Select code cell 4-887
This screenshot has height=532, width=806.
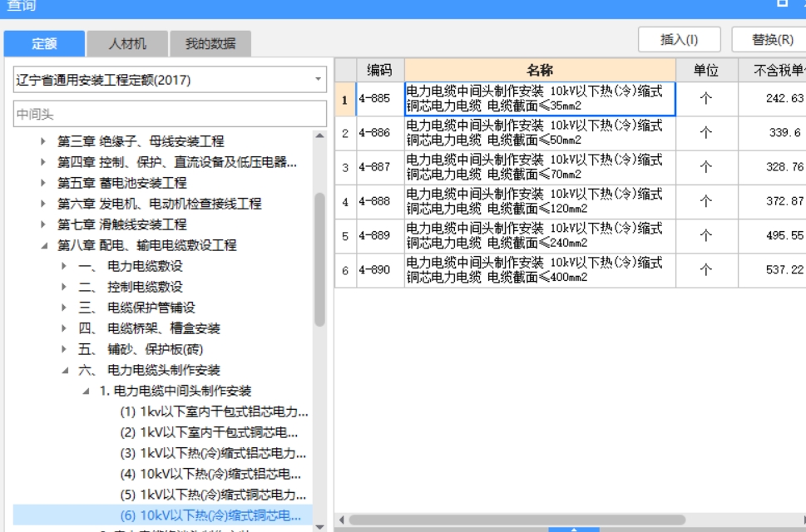click(x=380, y=167)
